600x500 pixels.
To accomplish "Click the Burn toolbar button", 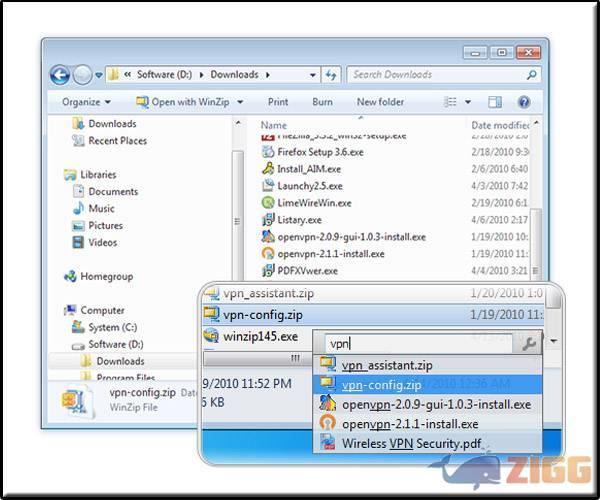I will click(322, 102).
